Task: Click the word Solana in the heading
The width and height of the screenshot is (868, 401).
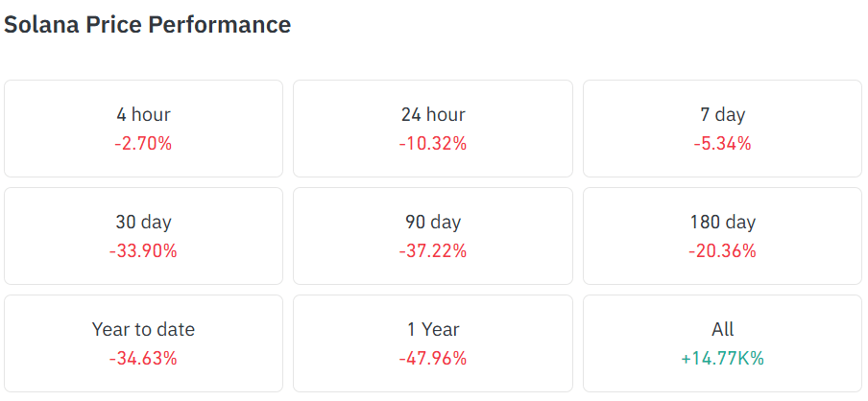Action: coord(41,25)
